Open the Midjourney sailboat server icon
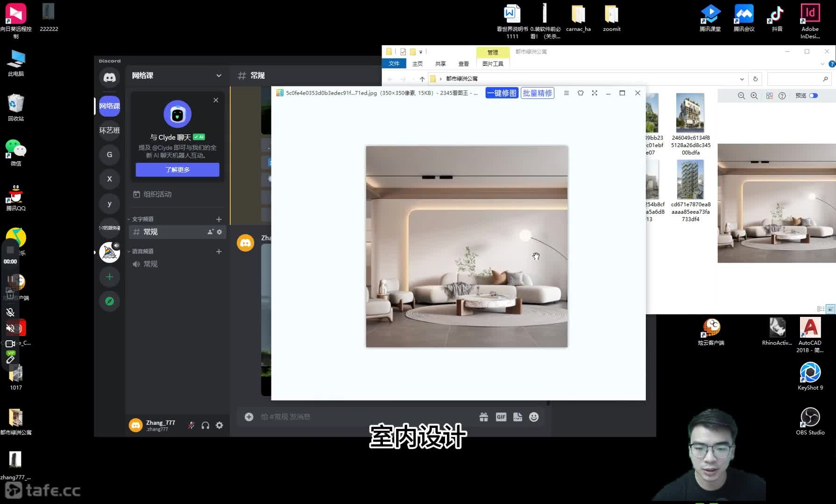 [109, 252]
